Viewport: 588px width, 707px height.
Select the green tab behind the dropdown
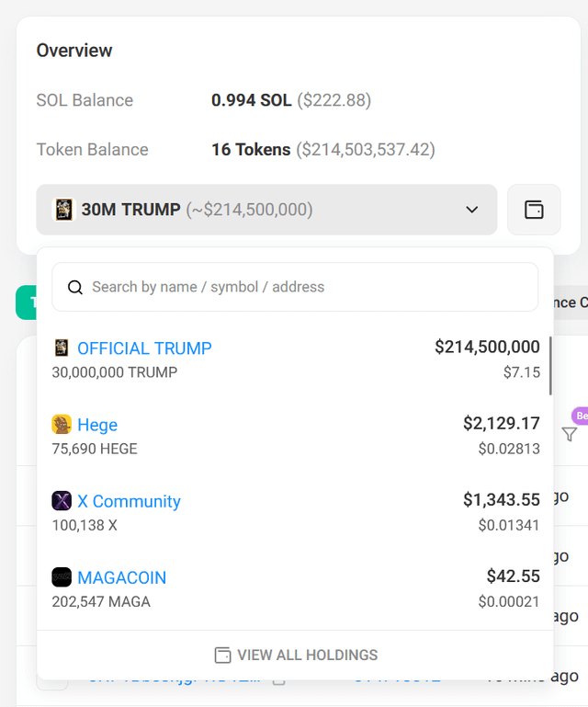[26, 302]
